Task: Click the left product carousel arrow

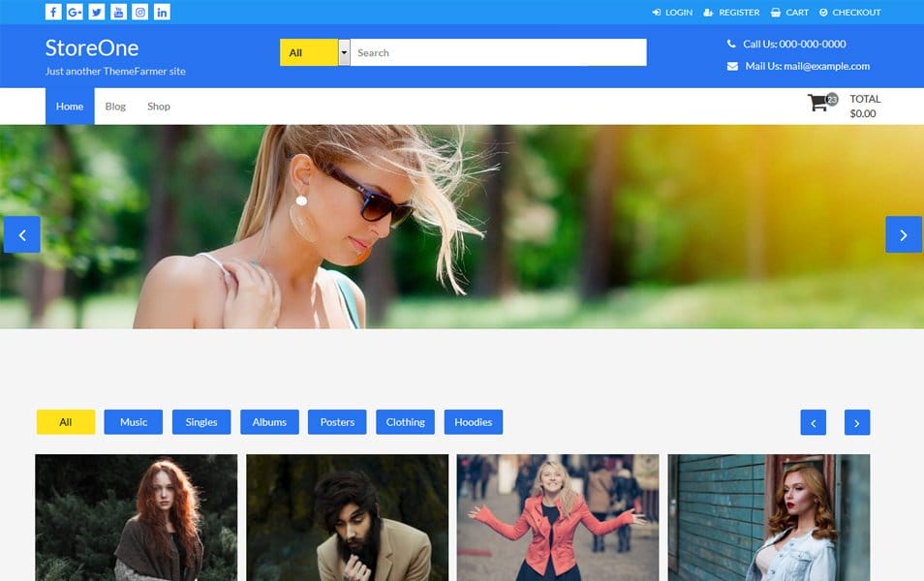Action: pos(814,422)
